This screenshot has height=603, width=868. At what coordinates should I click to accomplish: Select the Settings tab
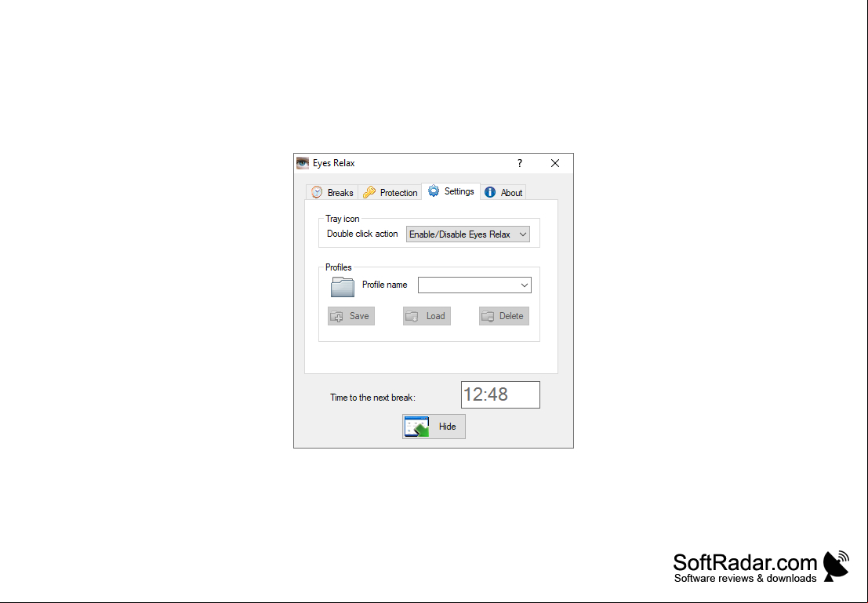[x=451, y=191]
